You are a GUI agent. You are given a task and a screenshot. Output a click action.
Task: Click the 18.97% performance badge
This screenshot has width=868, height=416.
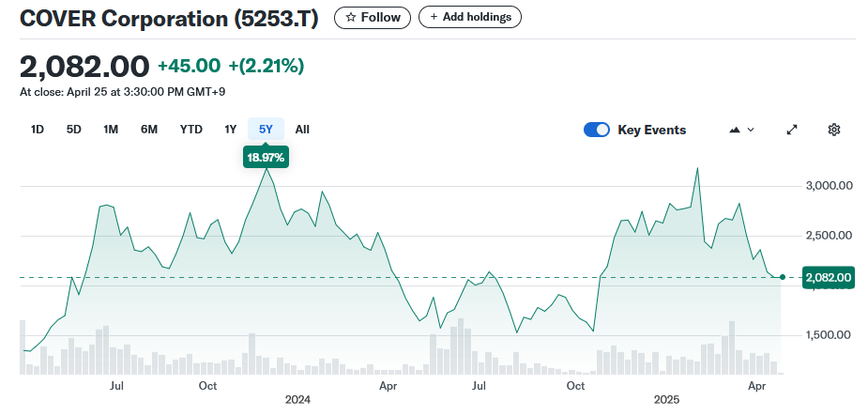266,157
